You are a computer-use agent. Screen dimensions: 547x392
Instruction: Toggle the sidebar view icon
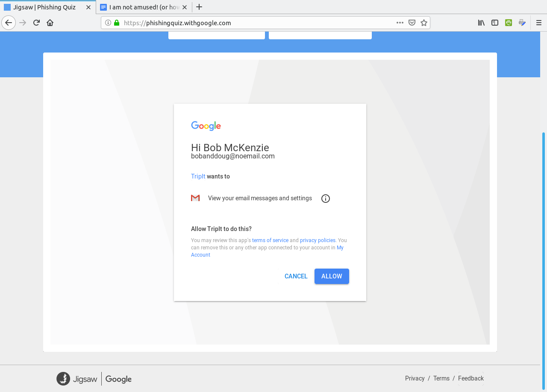495,23
